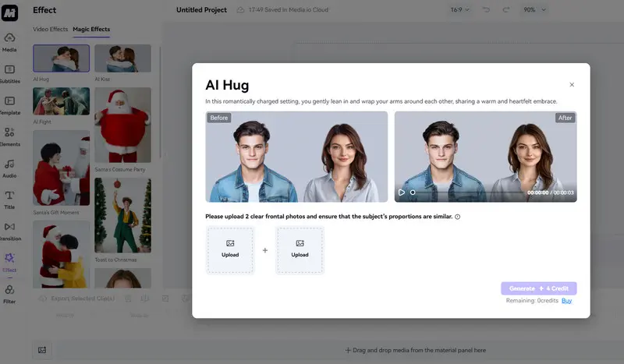This screenshot has width=624, height=364.
Task: Select the Elements sidebar icon
Action: click(10, 136)
